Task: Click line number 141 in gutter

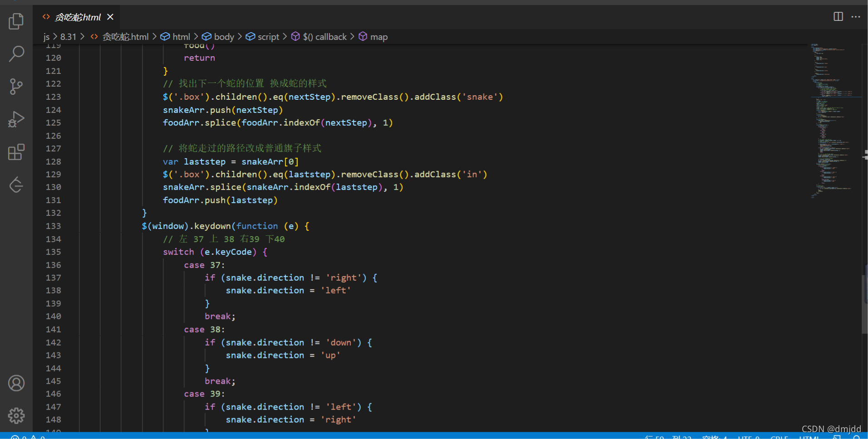Action: tap(53, 329)
